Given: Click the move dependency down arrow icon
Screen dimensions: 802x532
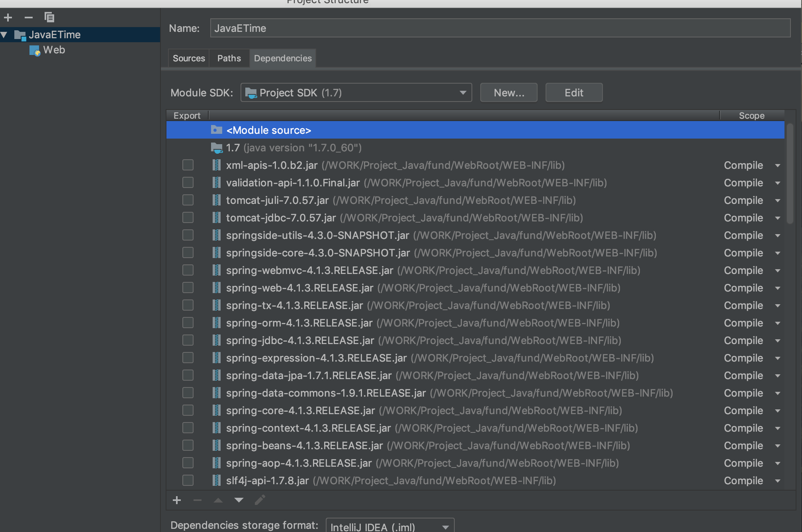Looking at the screenshot, I should click(x=239, y=500).
